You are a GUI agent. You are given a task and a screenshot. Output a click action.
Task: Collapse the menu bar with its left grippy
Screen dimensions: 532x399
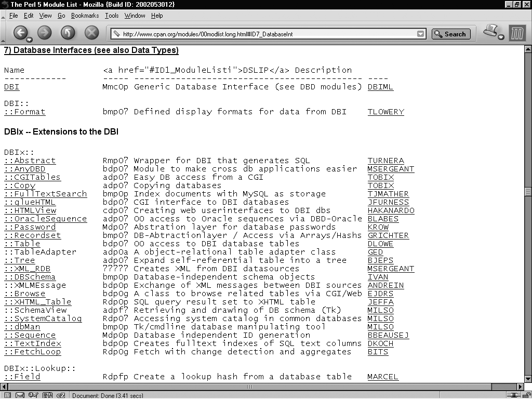point(3,16)
